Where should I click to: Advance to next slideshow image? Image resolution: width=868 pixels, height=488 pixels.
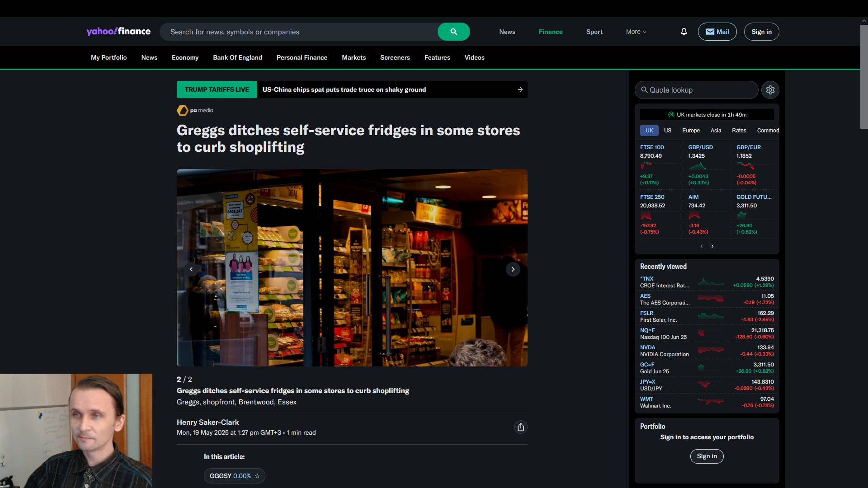(513, 269)
